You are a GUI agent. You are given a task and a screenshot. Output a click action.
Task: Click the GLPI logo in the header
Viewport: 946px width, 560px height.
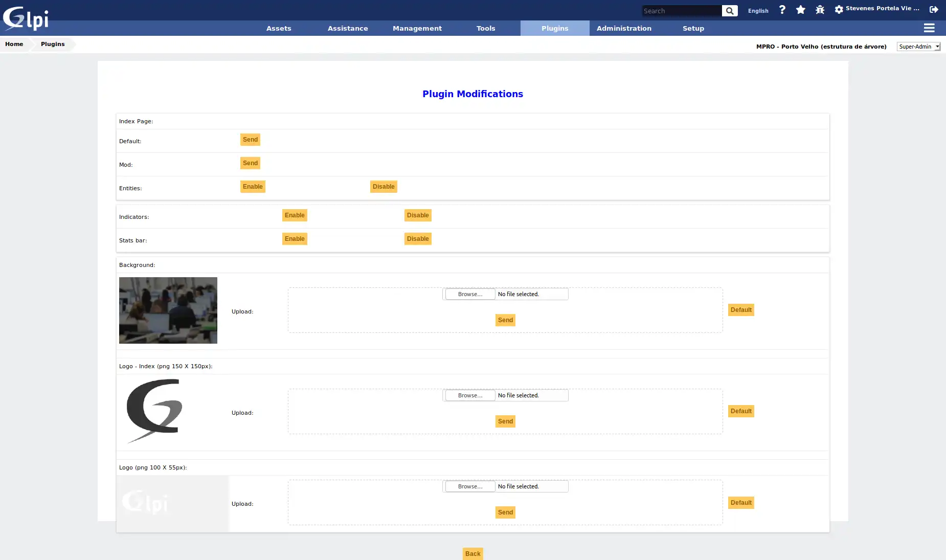click(x=27, y=18)
